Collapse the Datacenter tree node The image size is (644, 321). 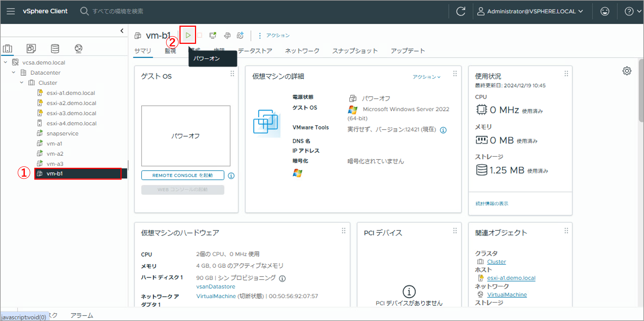[x=13, y=72]
